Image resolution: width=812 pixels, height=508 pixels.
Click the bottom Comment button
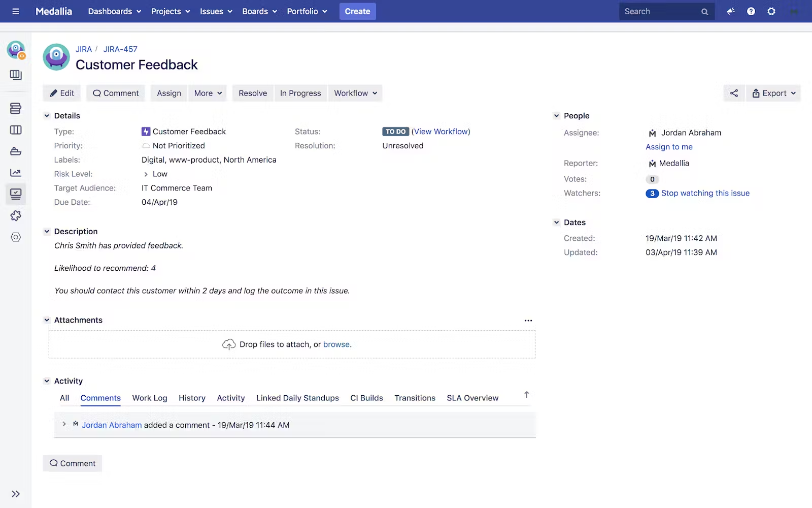[73, 463]
